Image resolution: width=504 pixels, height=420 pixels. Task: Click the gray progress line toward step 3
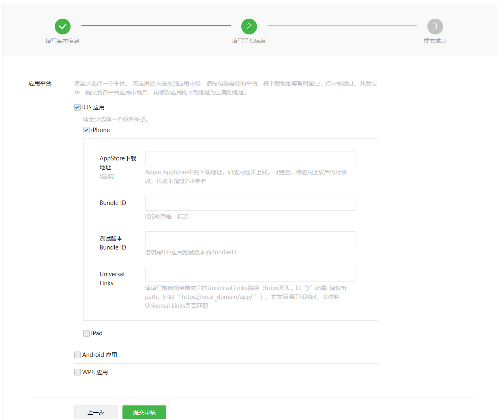(x=343, y=26)
